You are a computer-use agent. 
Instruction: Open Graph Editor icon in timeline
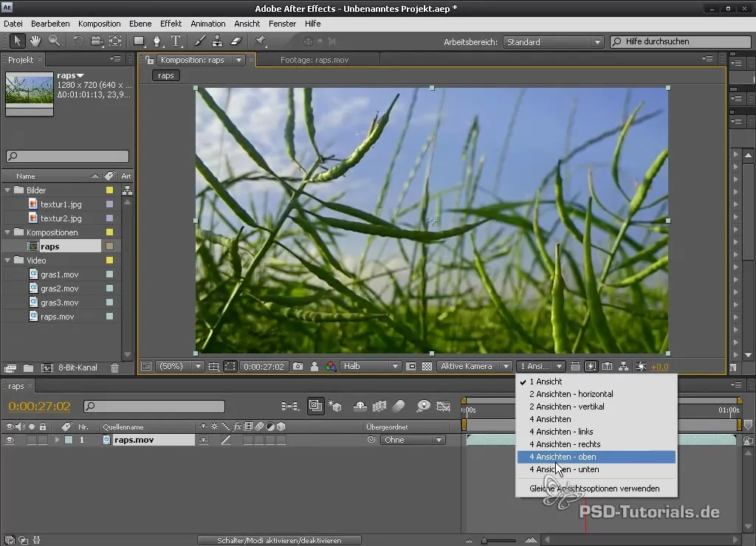click(443, 407)
